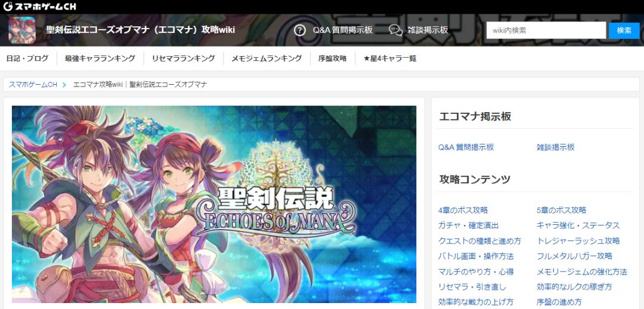Open メモリージェムの強化方法 link
The height and width of the screenshot is (309, 644).
582,271
